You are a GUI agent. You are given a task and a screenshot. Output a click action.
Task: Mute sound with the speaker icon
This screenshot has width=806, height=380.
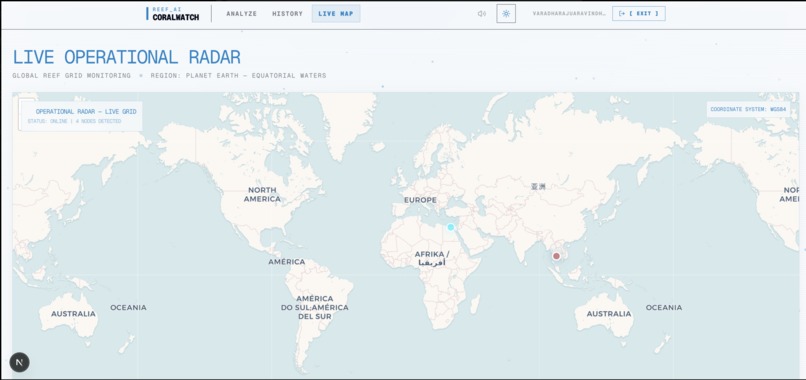pyautogui.click(x=482, y=14)
